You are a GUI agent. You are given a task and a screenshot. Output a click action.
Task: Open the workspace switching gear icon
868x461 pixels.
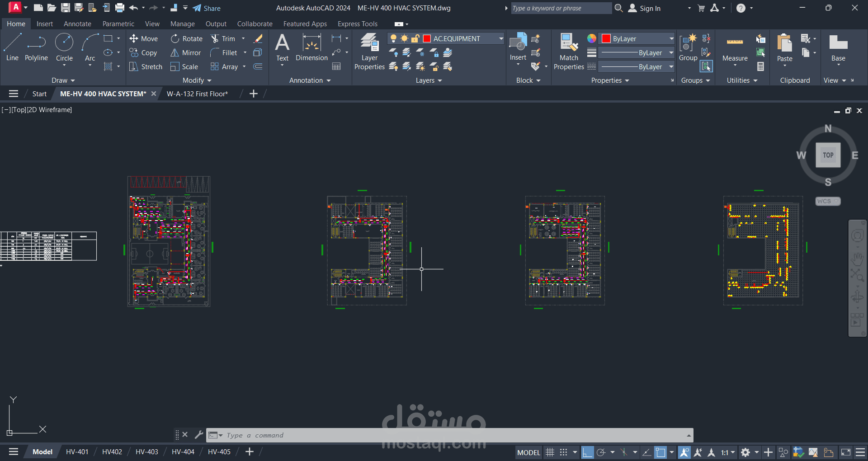[745, 452]
